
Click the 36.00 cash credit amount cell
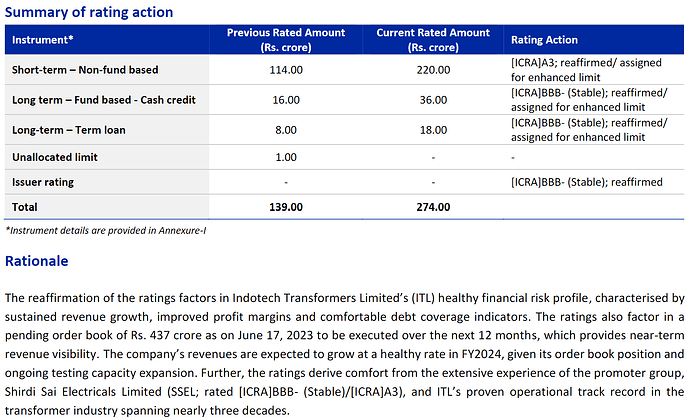tap(432, 100)
